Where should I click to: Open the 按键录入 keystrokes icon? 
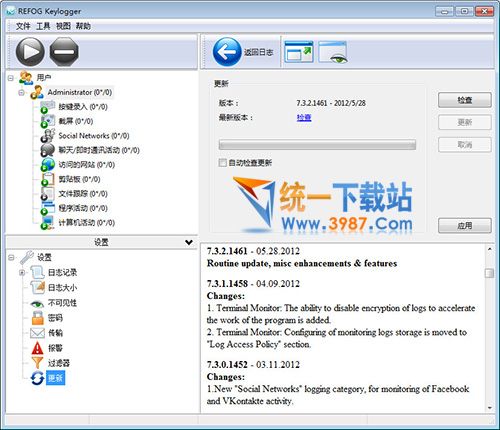tap(47, 107)
